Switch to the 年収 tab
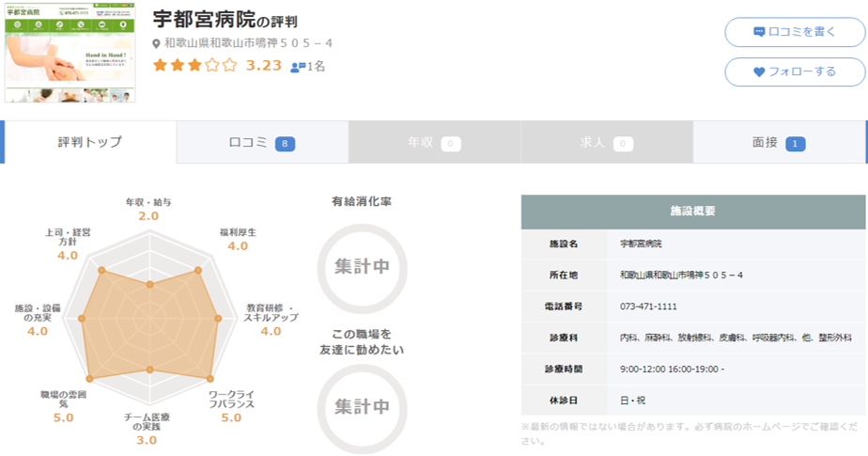 pyautogui.click(x=435, y=142)
